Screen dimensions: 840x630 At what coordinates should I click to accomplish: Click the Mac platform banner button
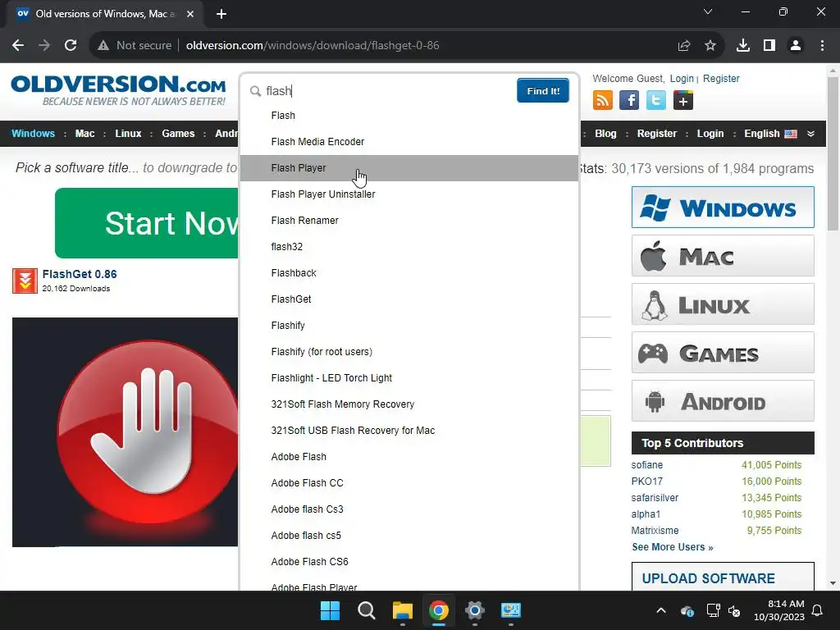[x=723, y=256]
